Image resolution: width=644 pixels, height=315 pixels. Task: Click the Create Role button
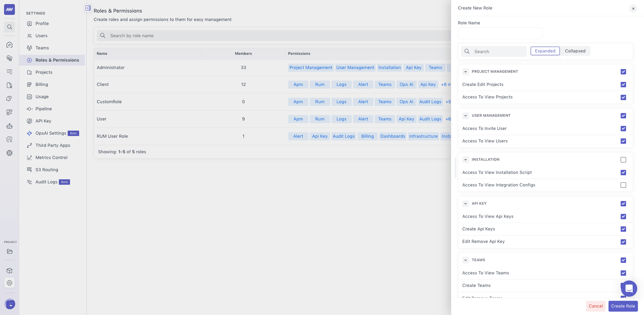pyautogui.click(x=623, y=306)
